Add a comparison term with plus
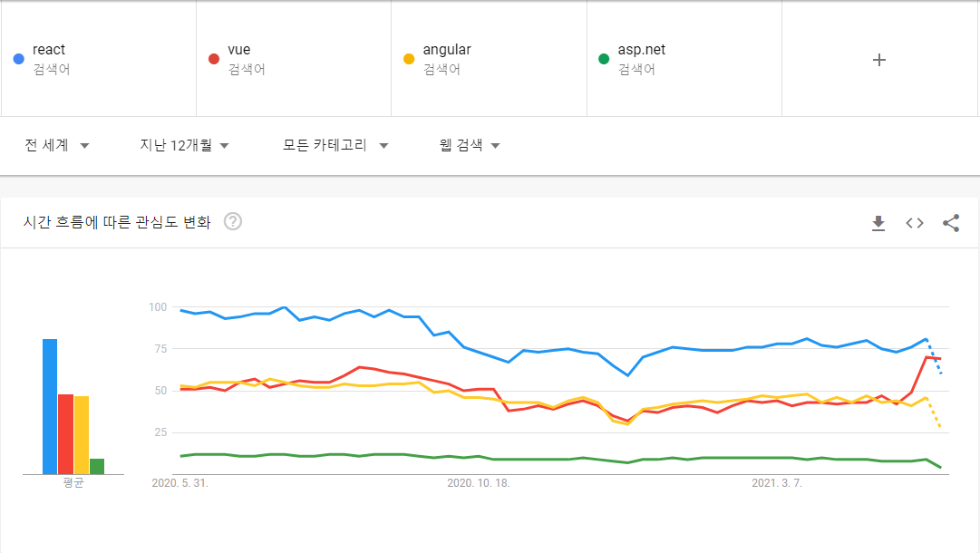 coord(879,60)
